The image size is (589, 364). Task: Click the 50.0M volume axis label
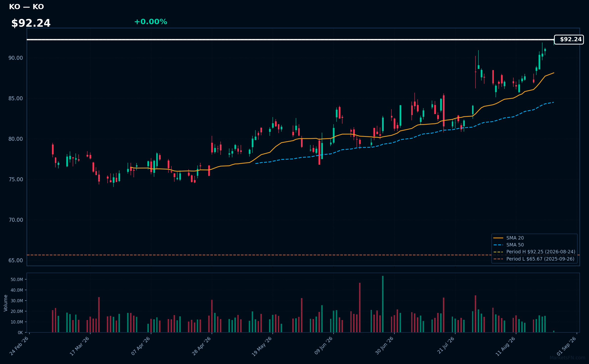click(17, 279)
